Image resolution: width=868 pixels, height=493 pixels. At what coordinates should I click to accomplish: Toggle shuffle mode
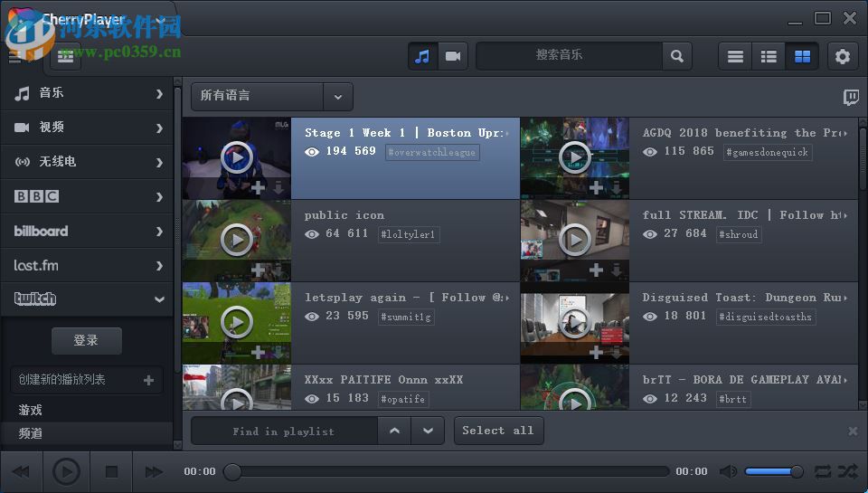(x=847, y=472)
